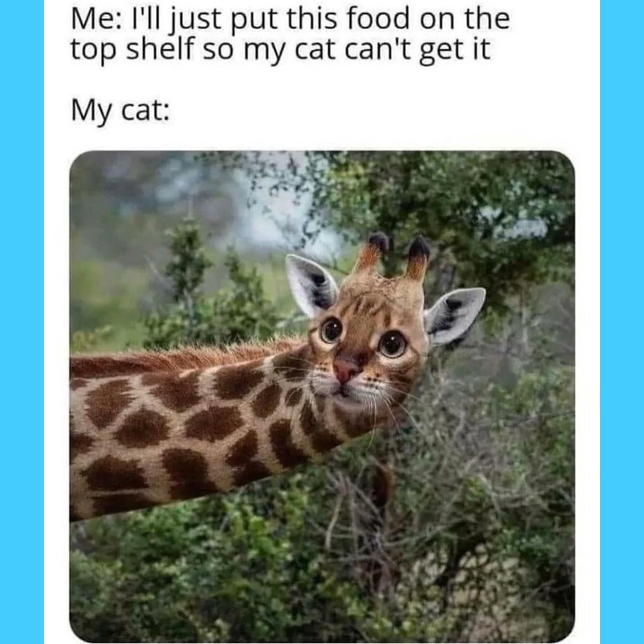Click the right blue border strip
This screenshot has height=644, width=644.
(x=622, y=322)
